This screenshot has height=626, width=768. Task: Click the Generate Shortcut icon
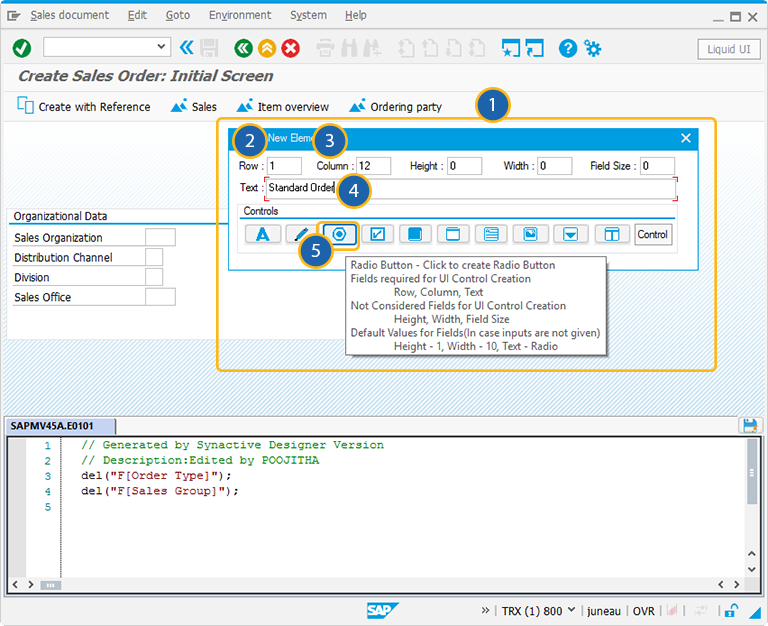tap(534, 48)
